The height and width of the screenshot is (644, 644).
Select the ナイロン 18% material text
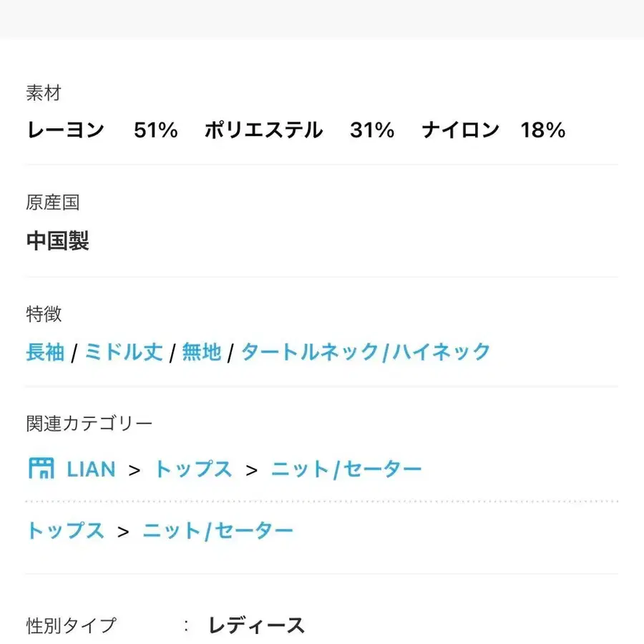click(x=494, y=130)
